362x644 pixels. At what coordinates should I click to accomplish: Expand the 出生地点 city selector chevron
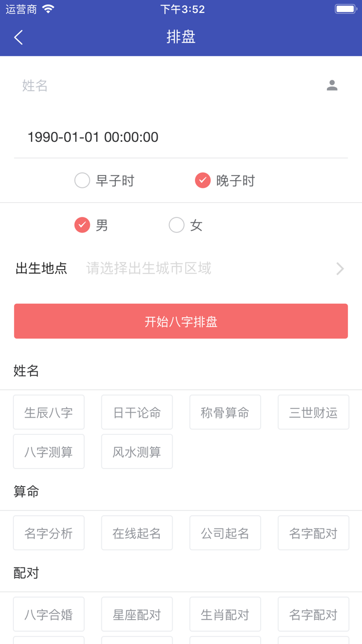point(340,269)
